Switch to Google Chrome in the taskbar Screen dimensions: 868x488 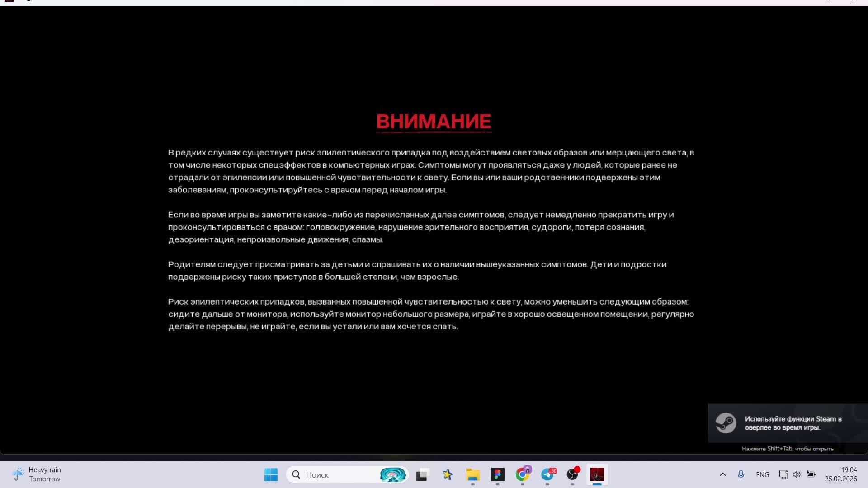coord(523,474)
